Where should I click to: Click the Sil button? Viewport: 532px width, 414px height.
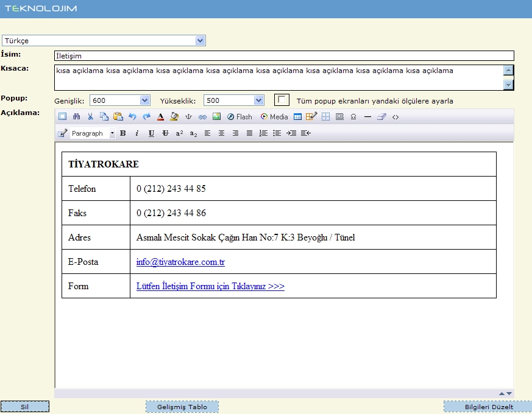point(25,407)
